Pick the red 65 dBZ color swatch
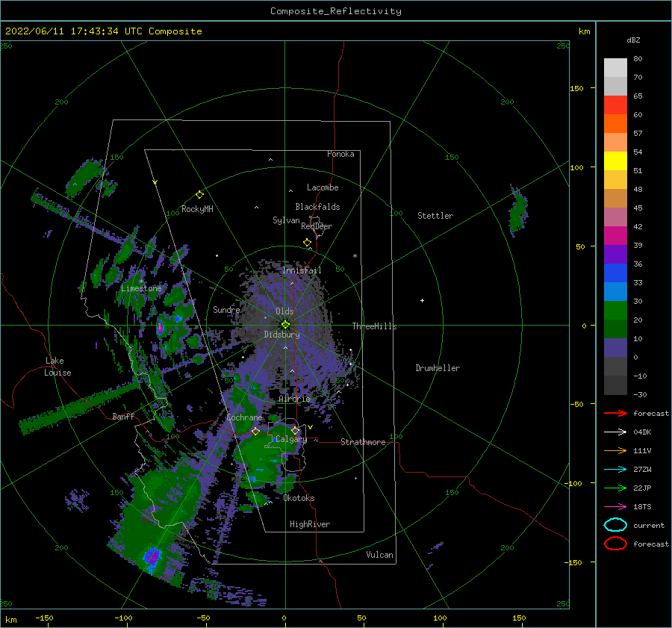Viewport: 672px width, 628px height. tap(615, 105)
